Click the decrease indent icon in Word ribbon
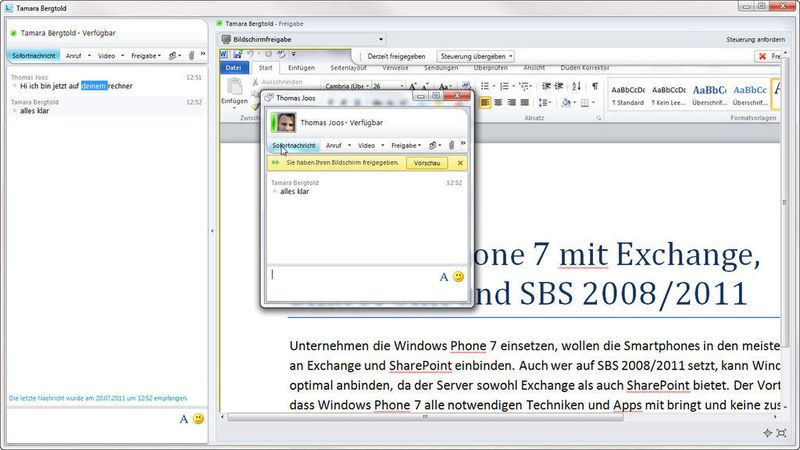800x450 pixels. [x=546, y=86]
